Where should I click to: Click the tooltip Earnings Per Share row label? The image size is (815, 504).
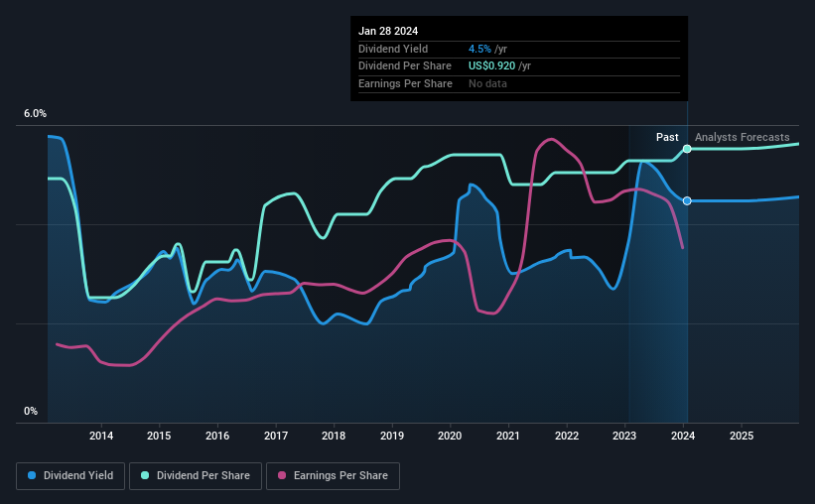point(405,83)
